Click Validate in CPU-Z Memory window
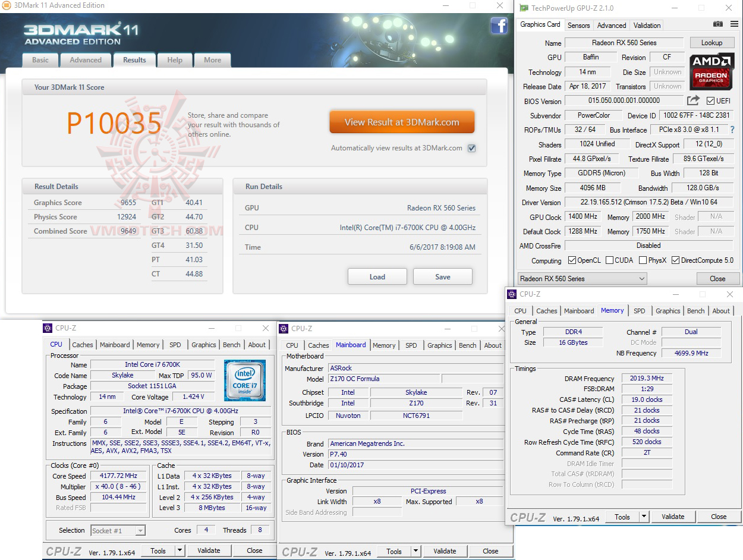This screenshot has height=560, width=743. 673,517
